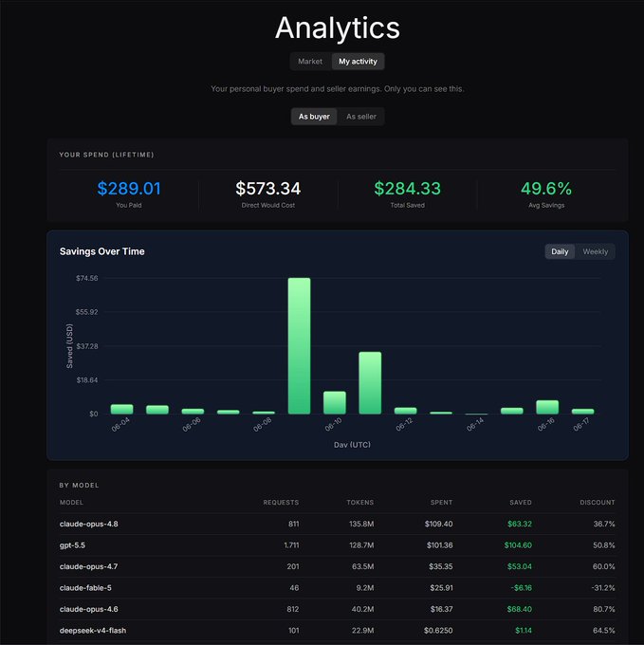Click the -$6.16 negative saved amount

521,588
